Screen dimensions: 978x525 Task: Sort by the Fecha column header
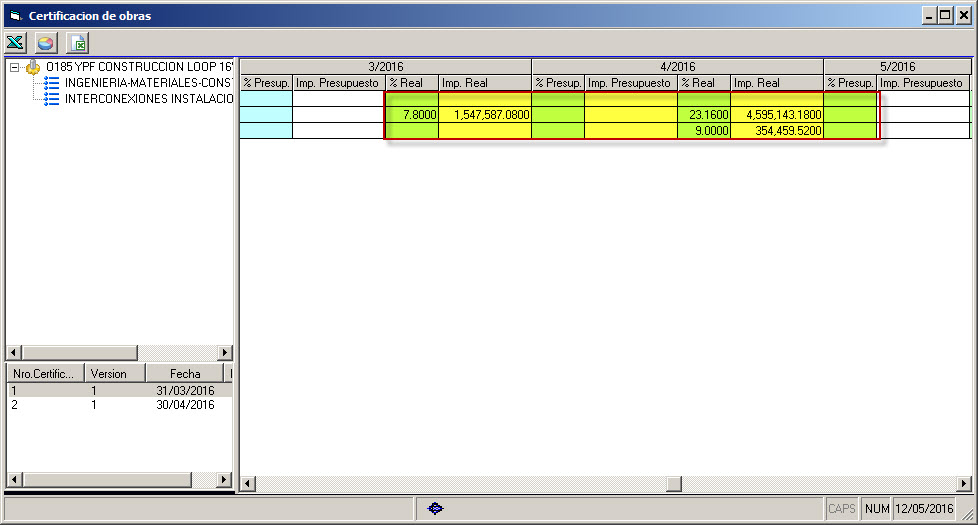click(x=185, y=373)
